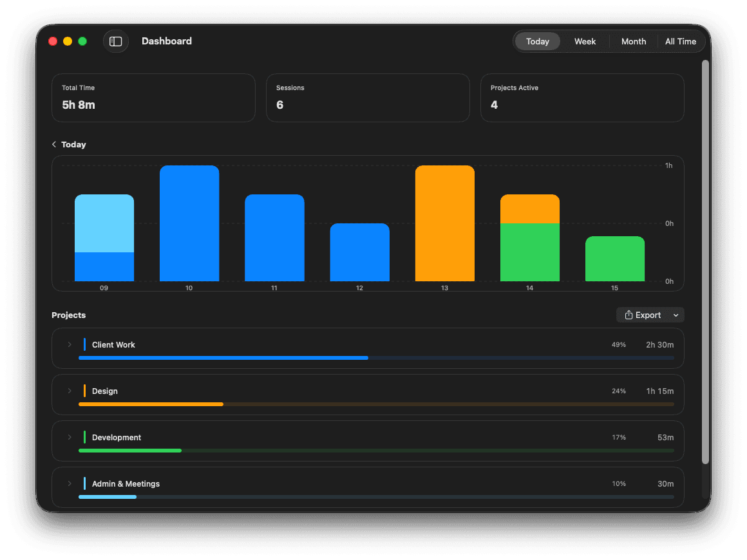This screenshot has height=560, width=747.
Task: Expand the Design project row
Action: pos(70,391)
